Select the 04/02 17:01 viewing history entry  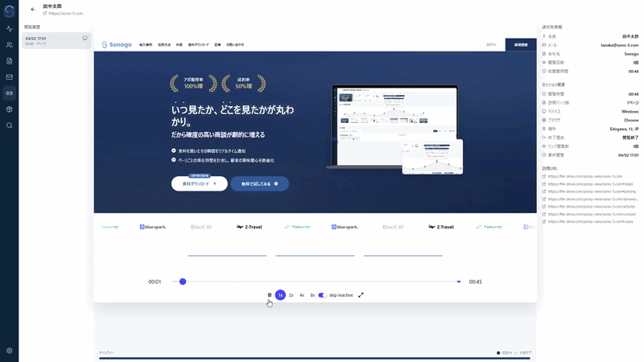(x=56, y=41)
